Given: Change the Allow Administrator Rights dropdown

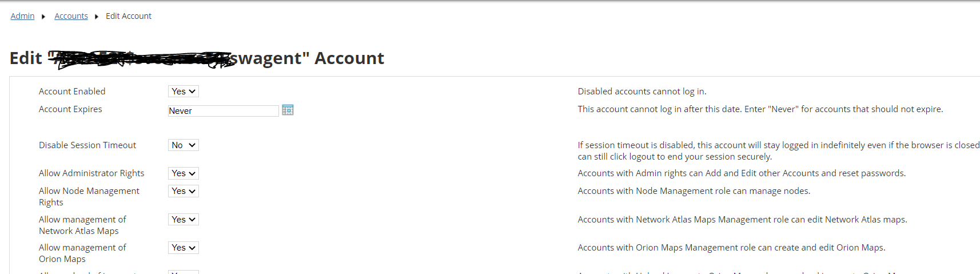Looking at the screenshot, I should point(183,173).
